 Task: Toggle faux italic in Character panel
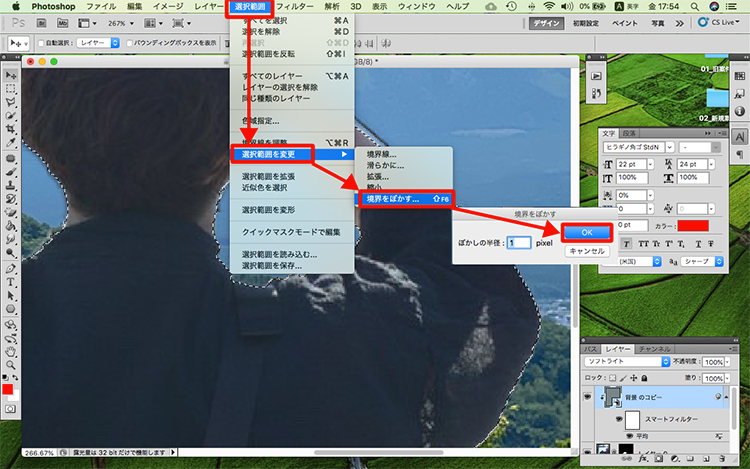click(x=626, y=244)
